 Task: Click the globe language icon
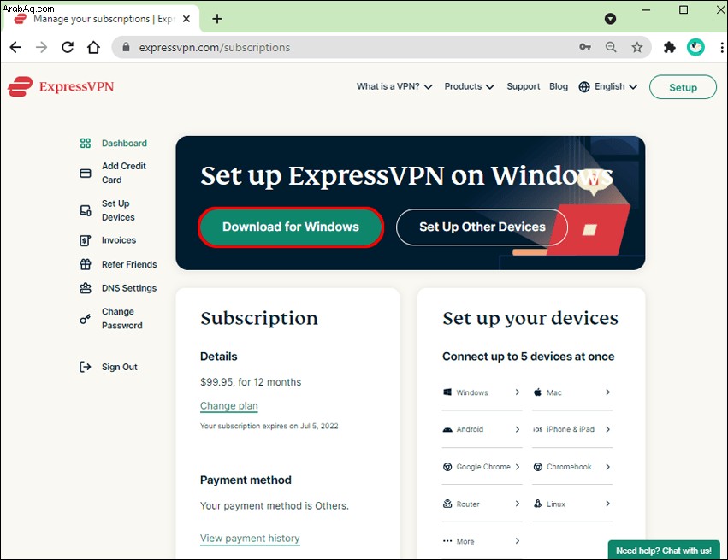click(x=584, y=86)
